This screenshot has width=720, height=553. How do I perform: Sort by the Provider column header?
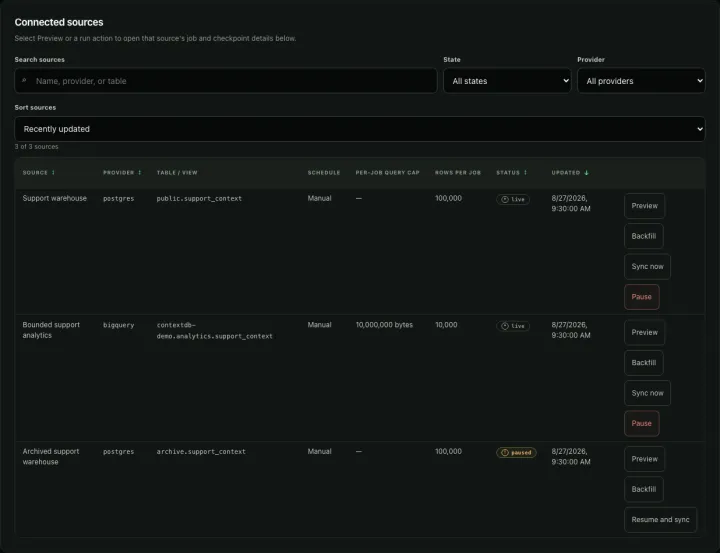[x=122, y=173]
